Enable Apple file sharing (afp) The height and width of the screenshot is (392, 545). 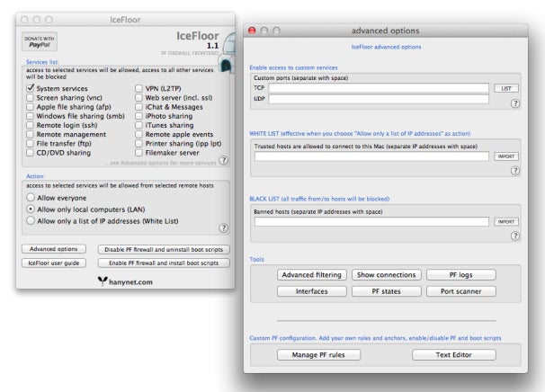point(31,107)
